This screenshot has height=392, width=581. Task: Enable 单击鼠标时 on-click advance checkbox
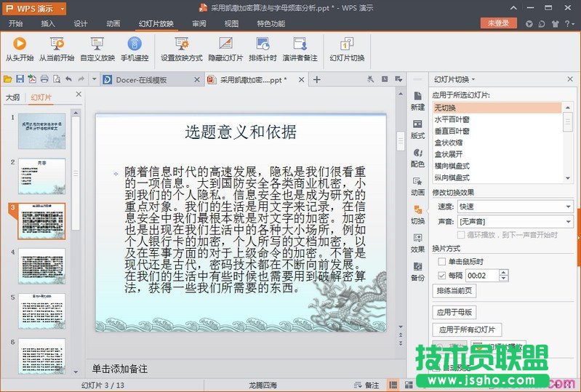point(441,262)
